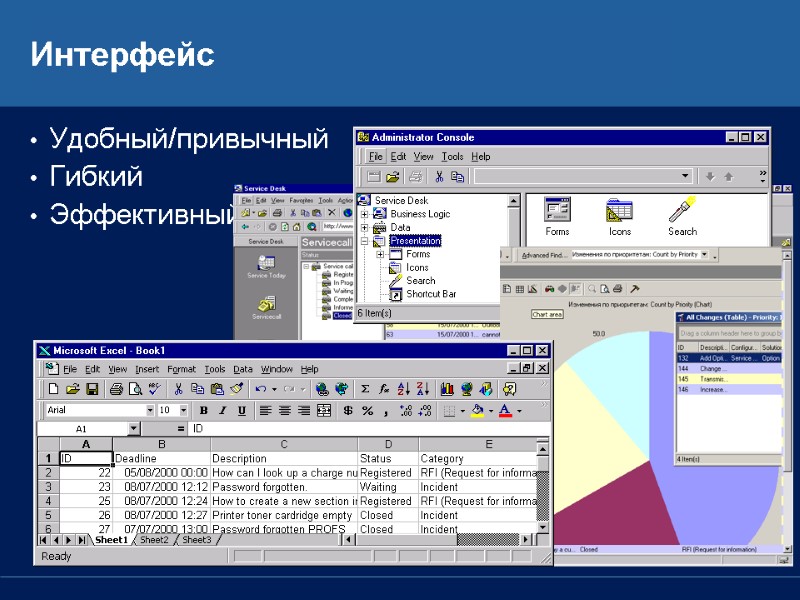The height and width of the screenshot is (600, 800).
Task: Insert a hyperlink via globe-link icon
Action: coord(322,389)
